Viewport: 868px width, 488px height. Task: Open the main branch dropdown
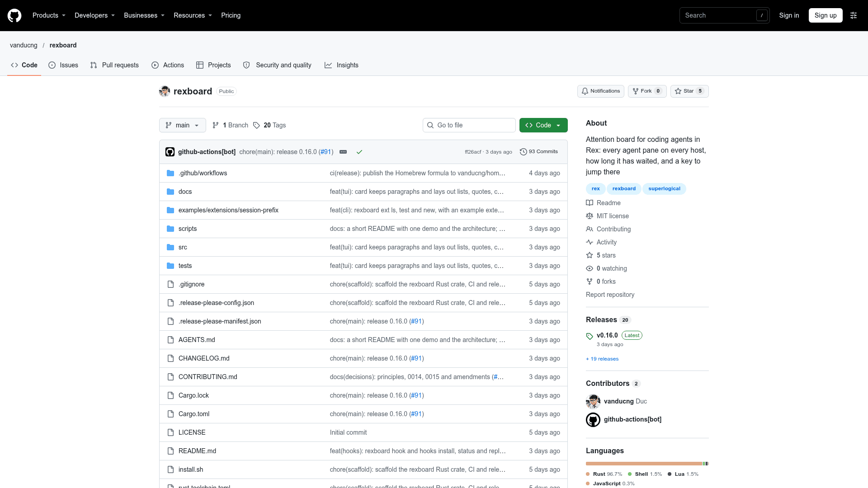pos(183,125)
